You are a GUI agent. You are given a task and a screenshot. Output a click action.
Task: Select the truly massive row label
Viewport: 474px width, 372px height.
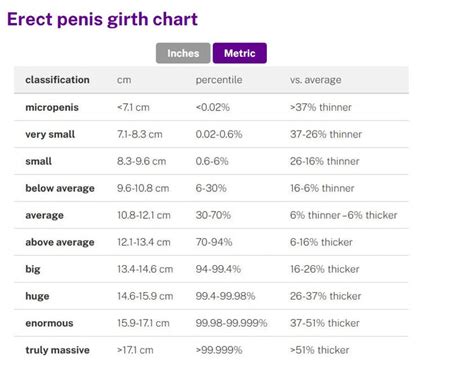[x=57, y=350]
